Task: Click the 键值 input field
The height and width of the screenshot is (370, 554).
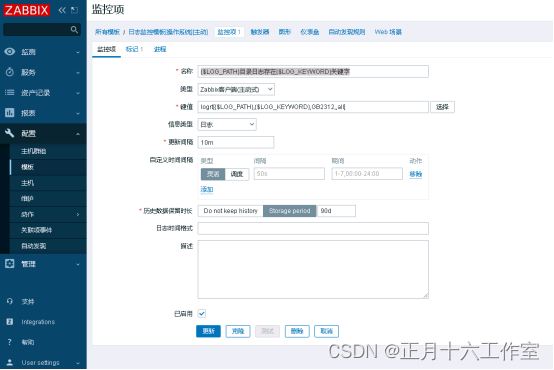Action: click(313, 107)
